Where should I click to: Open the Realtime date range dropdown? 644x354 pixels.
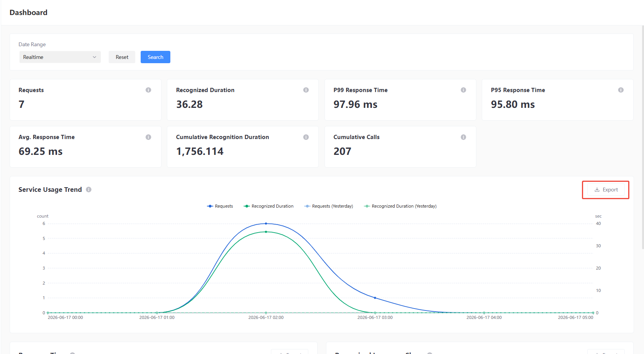(x=60, y=57)
